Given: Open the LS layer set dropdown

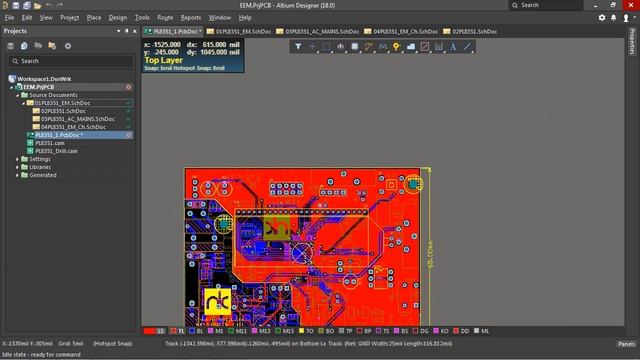Looking at the screenshot, I should click(x=161, y=331).
